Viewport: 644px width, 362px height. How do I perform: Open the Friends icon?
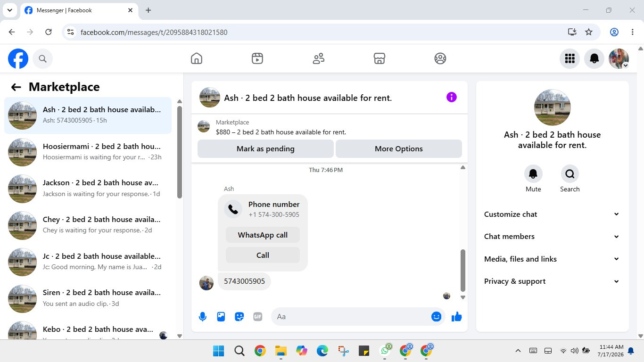(x=319, y=58)
